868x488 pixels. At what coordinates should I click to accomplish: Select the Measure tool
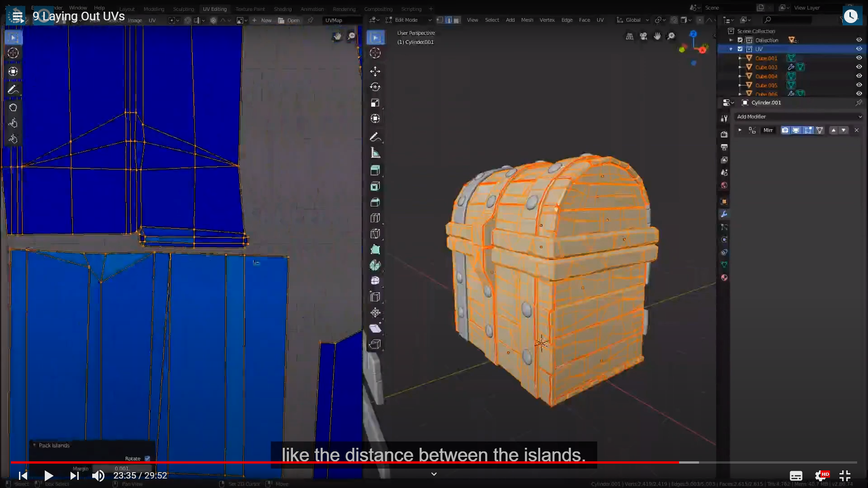(x=375, y=153)
